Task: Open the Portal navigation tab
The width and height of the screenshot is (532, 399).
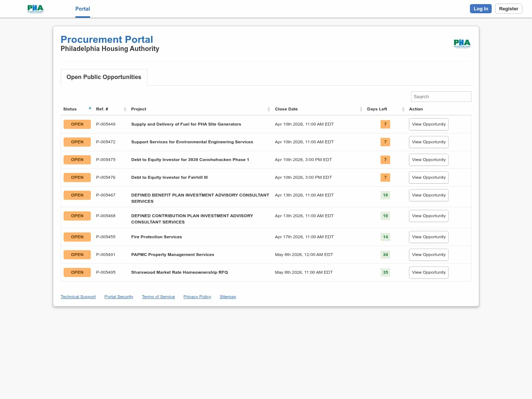Action: tap(82, 9)
